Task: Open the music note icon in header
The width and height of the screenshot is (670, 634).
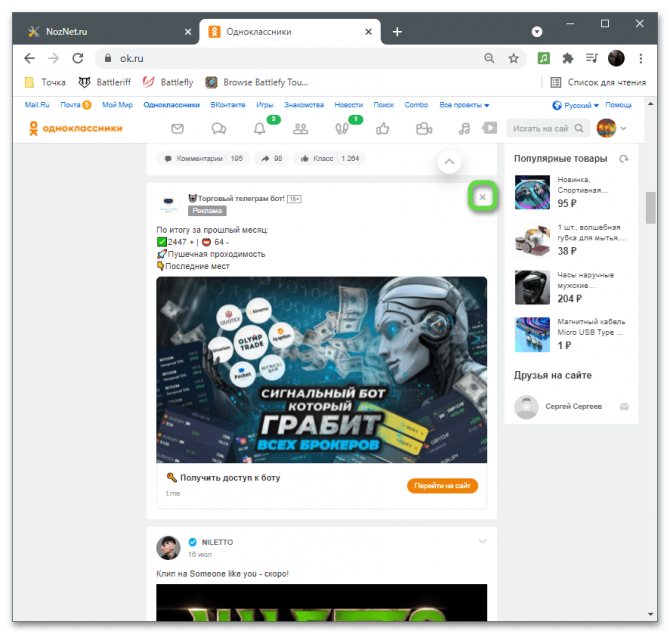Action: tap(464, 129)
